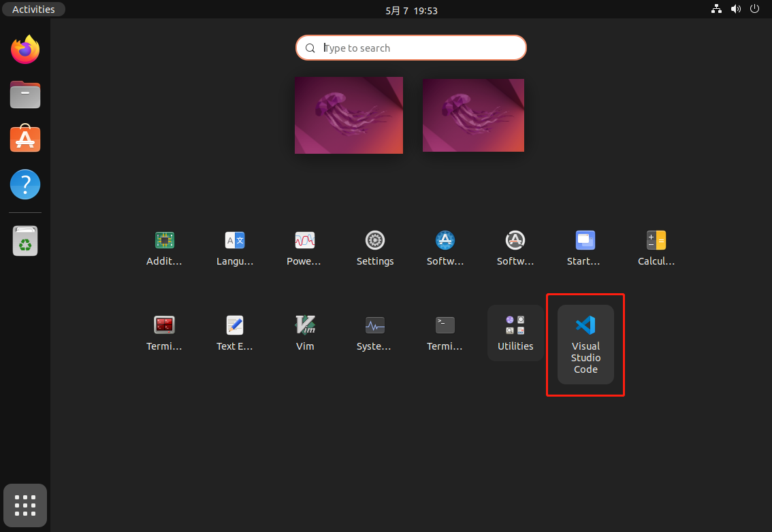Open Ubuntu Software in the dock

[x=25, y=138]
